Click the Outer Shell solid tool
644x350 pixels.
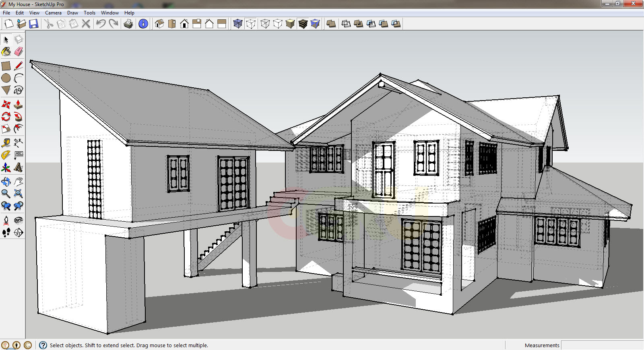[331, 24]
